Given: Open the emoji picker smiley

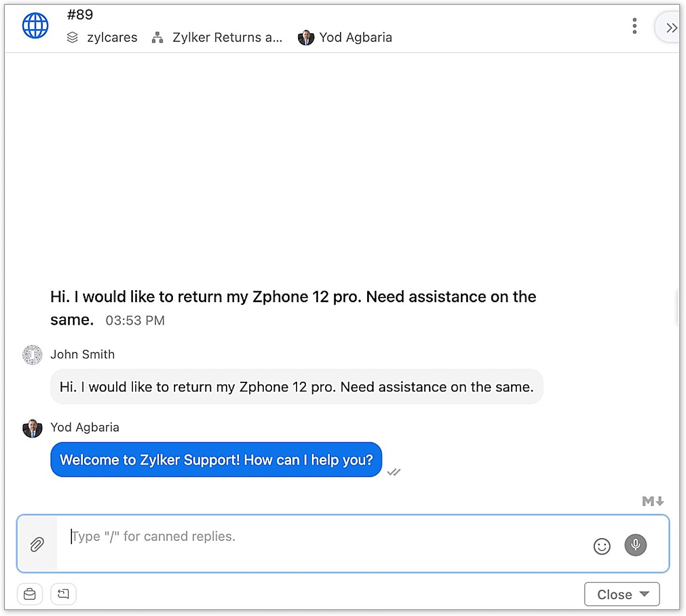Looking at the screenshot, I should pyautogui.click(x=601, y=546).
